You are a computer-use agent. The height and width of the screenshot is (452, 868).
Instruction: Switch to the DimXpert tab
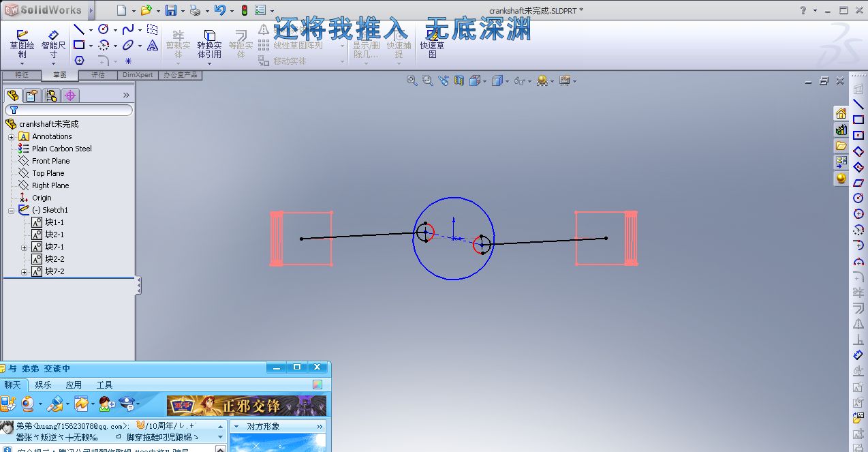(x=138, y=75)
